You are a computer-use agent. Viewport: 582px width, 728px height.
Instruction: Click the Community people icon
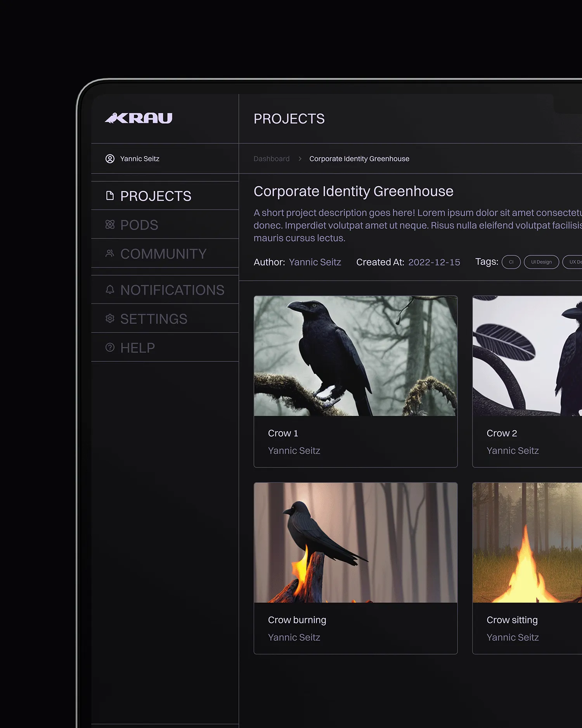110,254
